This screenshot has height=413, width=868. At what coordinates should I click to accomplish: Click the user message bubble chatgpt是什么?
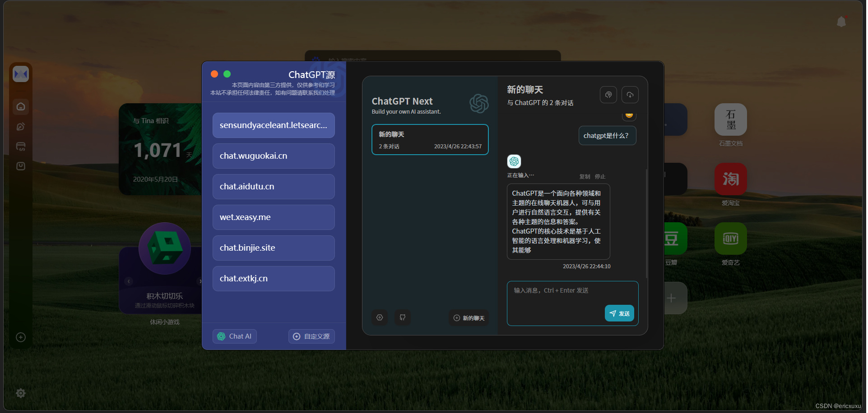(607, 136)
